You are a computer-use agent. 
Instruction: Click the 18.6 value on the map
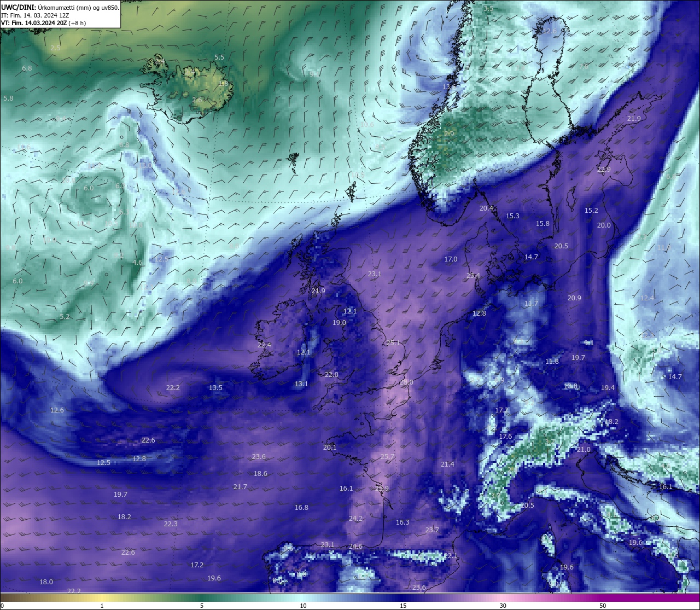click(260, 474)
